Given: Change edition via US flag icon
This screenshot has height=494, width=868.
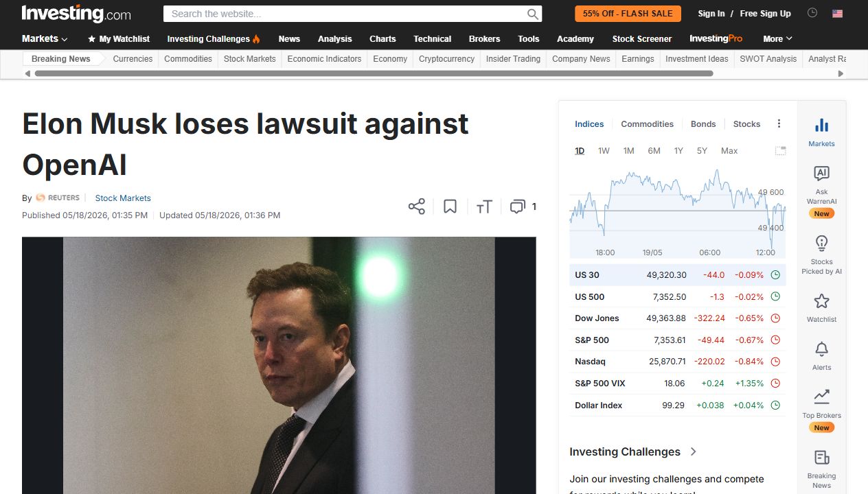Looking at the screenshot, I should coord(837,13).
